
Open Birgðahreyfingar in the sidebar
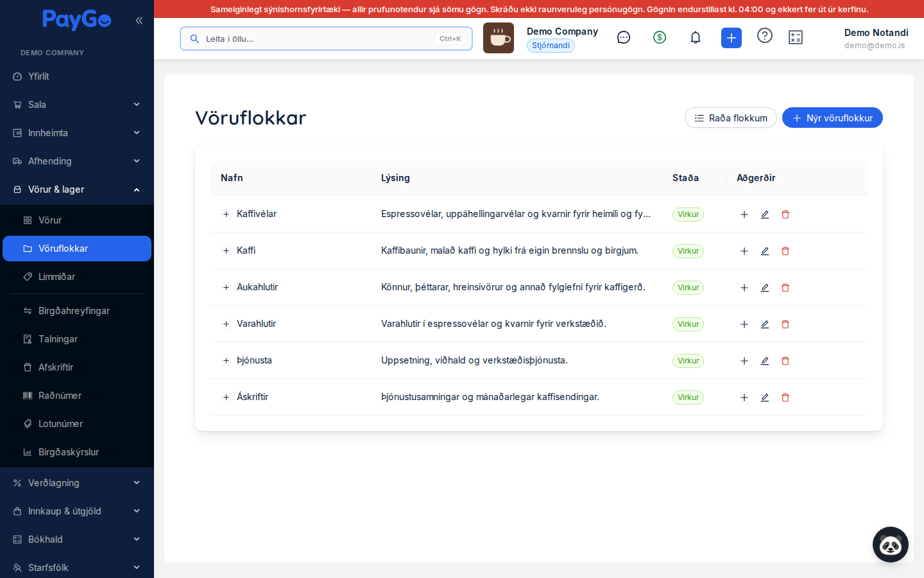(77, 311)
